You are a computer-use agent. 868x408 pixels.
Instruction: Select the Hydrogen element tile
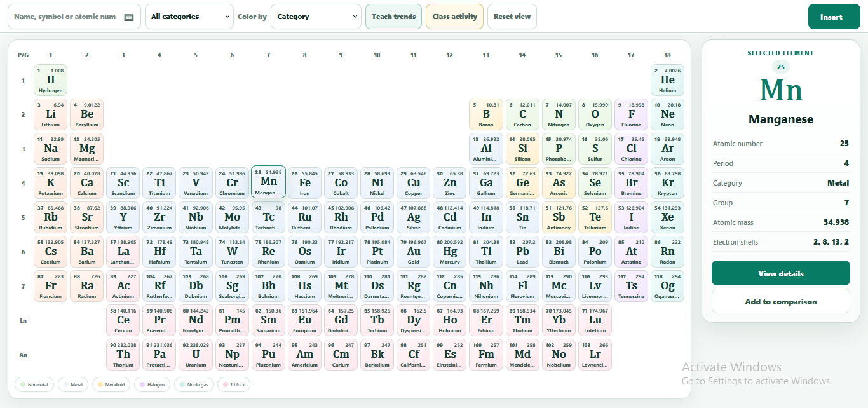coord(51,80)
